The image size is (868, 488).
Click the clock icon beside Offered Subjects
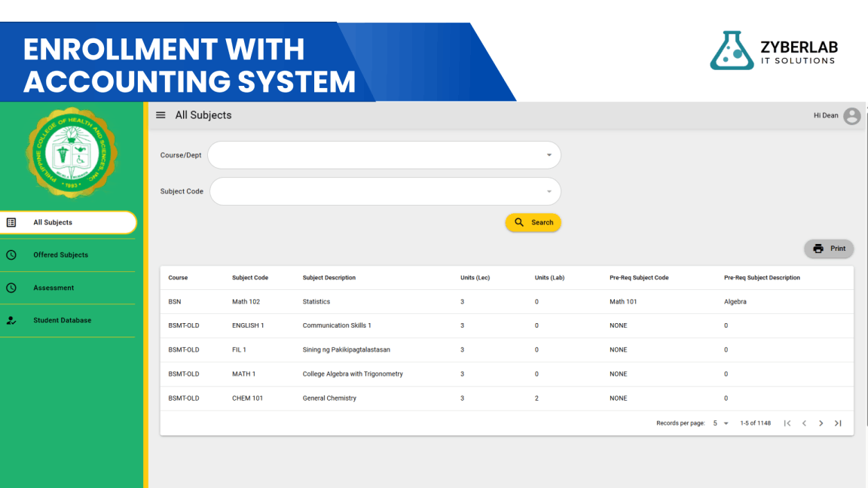tap(11, 255)
